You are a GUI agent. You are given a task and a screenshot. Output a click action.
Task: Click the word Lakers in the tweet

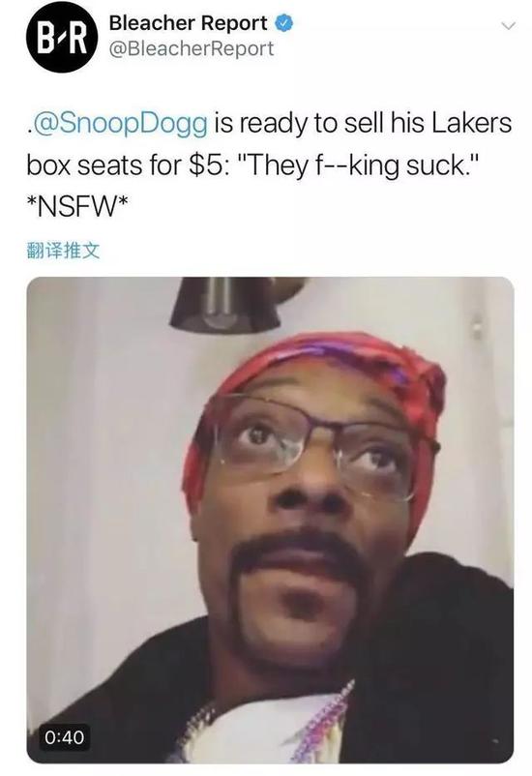pos(472,123)
